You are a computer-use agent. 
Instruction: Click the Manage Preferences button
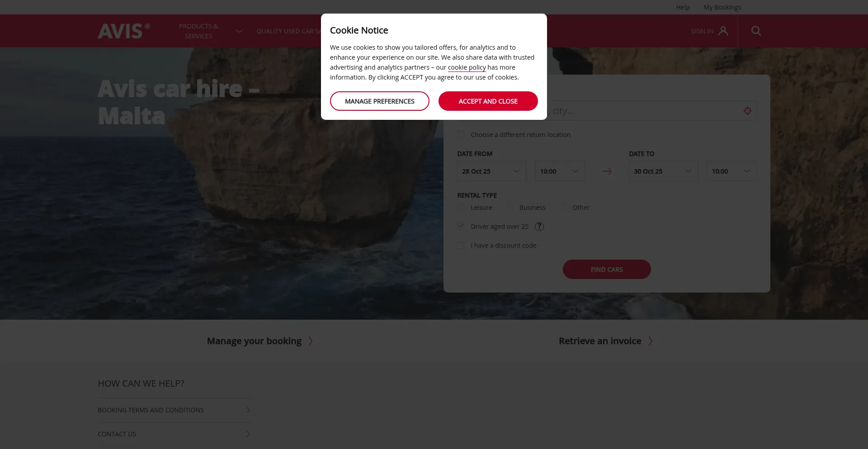(379, 101)
